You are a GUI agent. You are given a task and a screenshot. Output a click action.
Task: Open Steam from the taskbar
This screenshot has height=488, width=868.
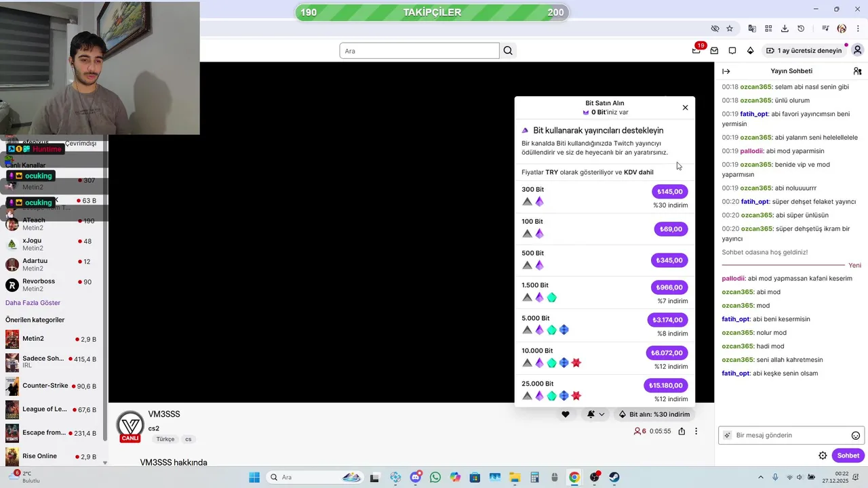614,477
